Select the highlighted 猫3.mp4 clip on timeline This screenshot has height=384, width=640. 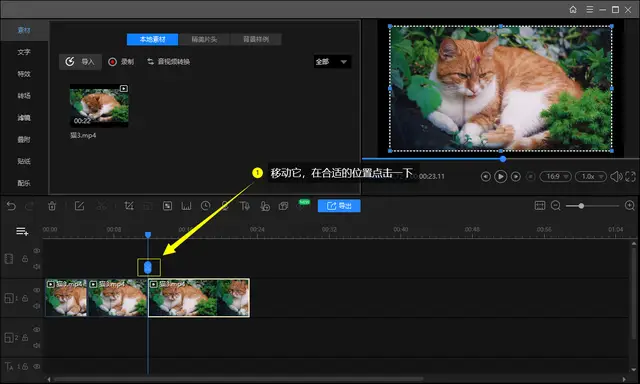click(199, 297)
